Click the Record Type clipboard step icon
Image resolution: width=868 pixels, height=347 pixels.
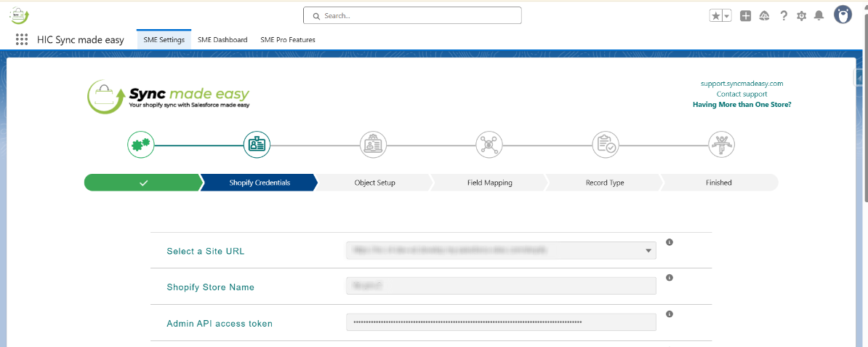[x=606, y=145]
